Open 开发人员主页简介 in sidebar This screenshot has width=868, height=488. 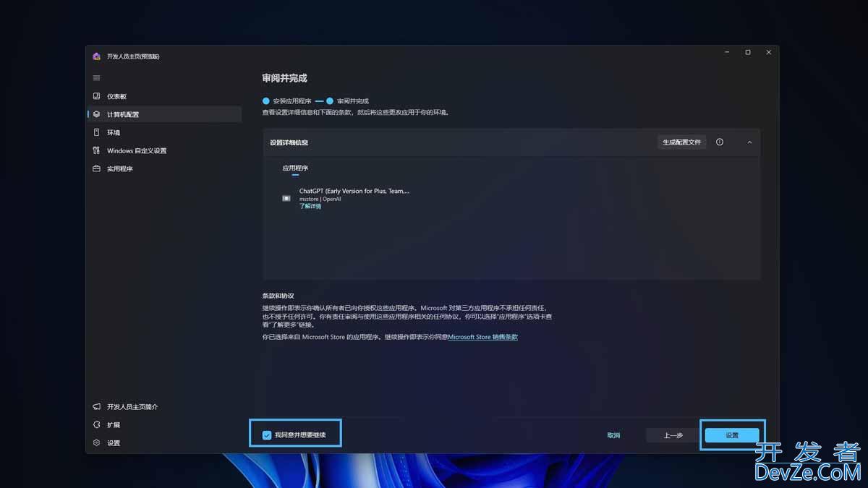pos(164,407)
